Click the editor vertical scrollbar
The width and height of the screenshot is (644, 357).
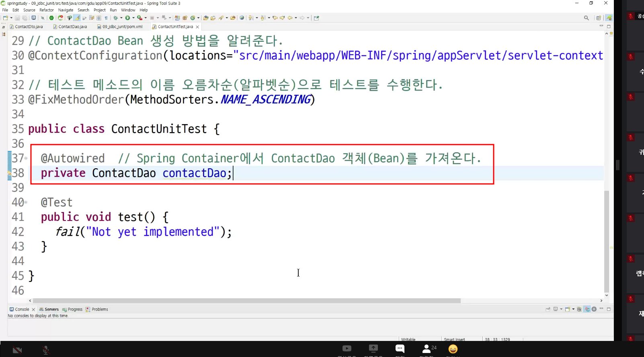607,241
